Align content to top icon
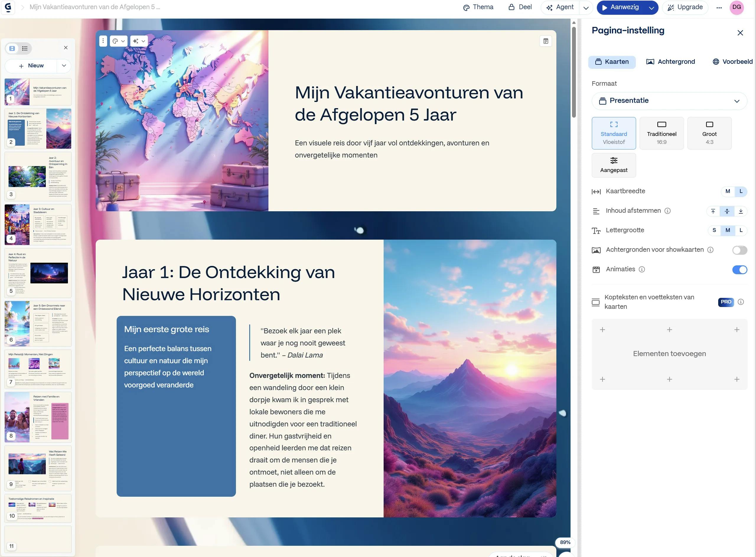Screen dimensions: 756x557 click(x=713, y=211)
